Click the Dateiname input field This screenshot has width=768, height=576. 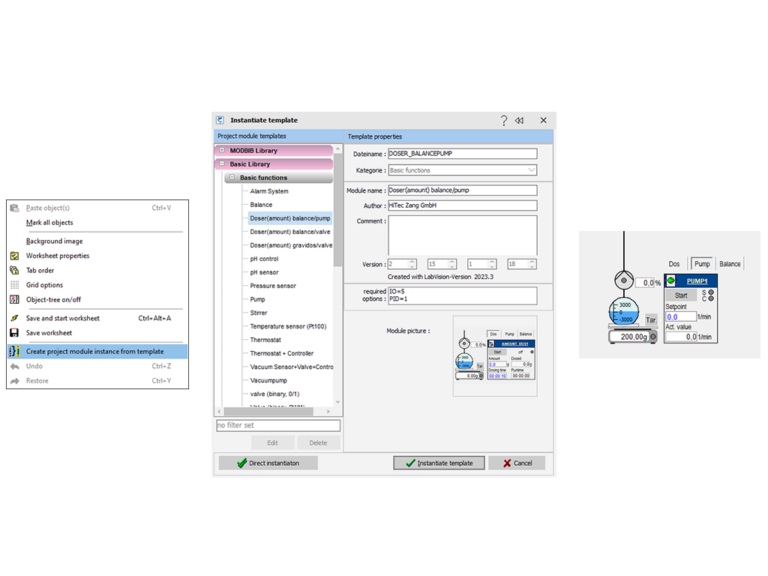(462, 153)
